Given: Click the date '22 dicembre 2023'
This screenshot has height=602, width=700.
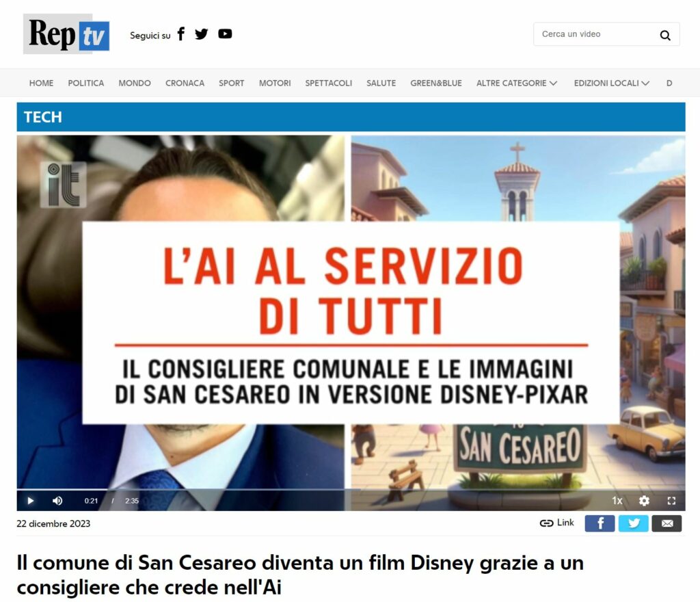Looking at the screenshot, I should pyautogui.click(x=53, y=523).
